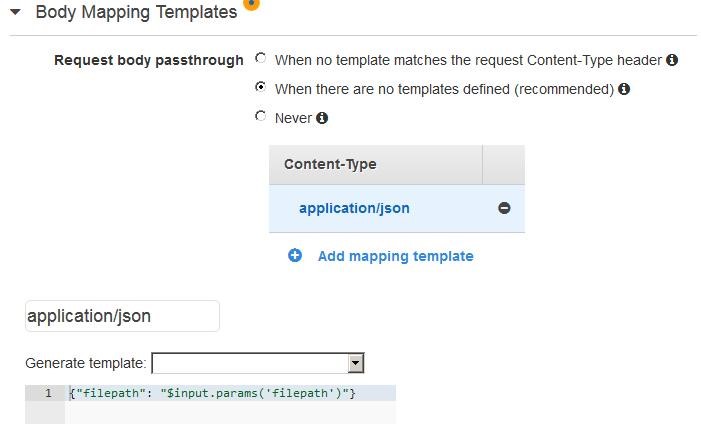The height and width of the screenshot is (424, 701).
Task: Click the application/json content type field
Action: (x=122, y=316)
